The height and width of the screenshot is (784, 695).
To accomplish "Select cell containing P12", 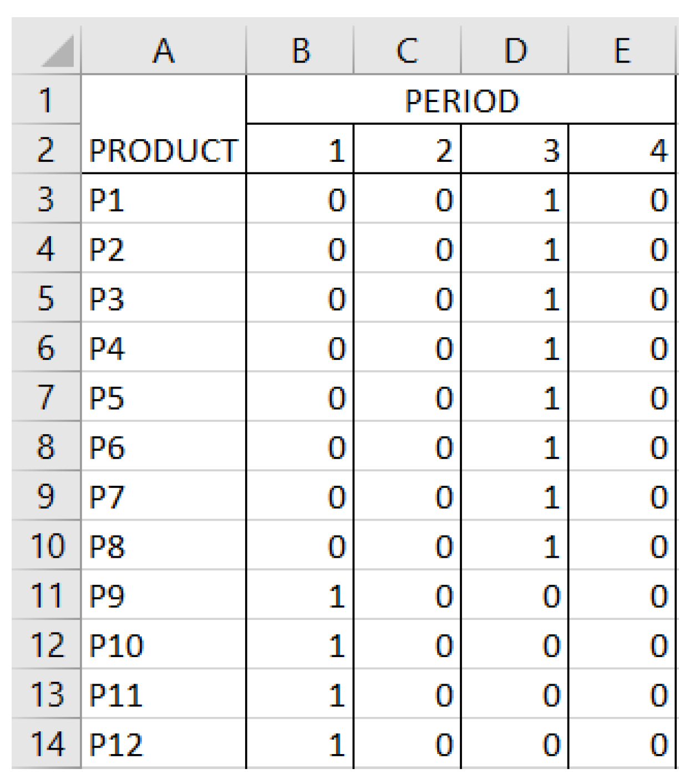I will (x=164, y=744).
